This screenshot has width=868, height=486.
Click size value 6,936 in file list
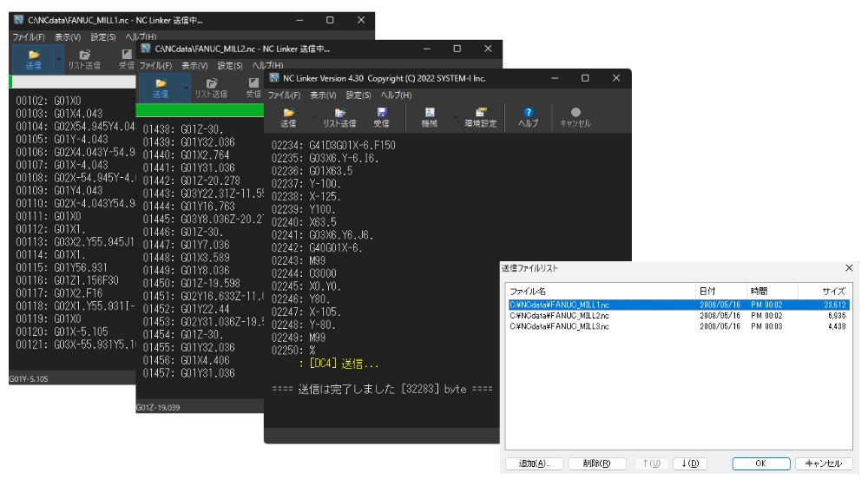click(837, 316)
